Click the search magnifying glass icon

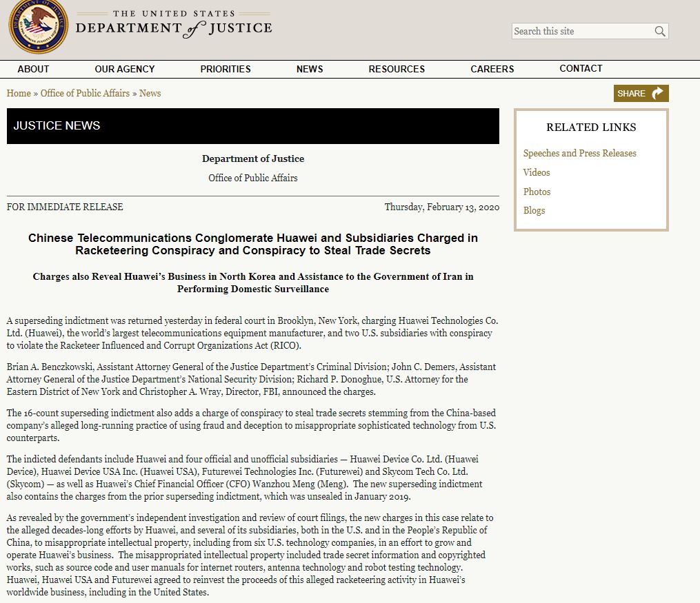click(x=659, y=31)
